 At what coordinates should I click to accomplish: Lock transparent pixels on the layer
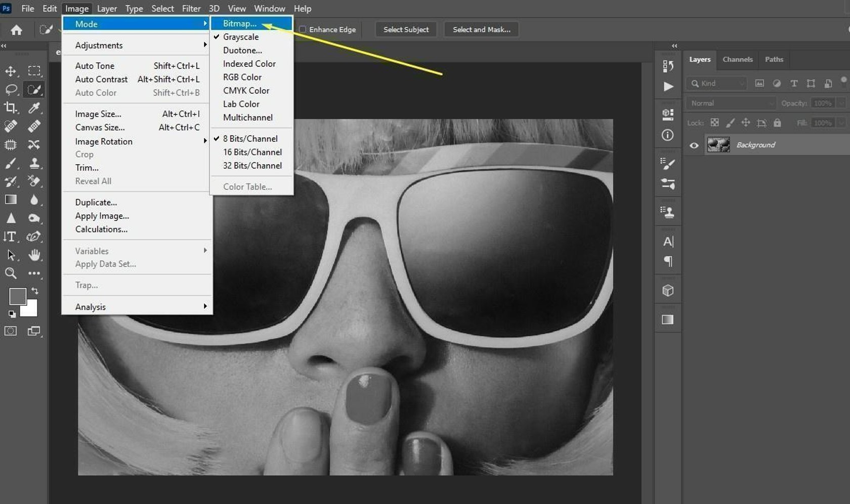point(714,122)
